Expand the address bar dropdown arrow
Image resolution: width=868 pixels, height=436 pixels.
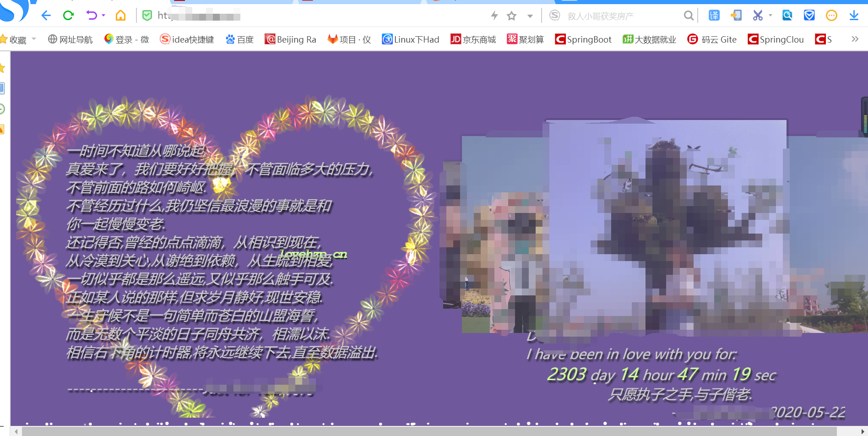pyautogui.click(x=530, y=16)
